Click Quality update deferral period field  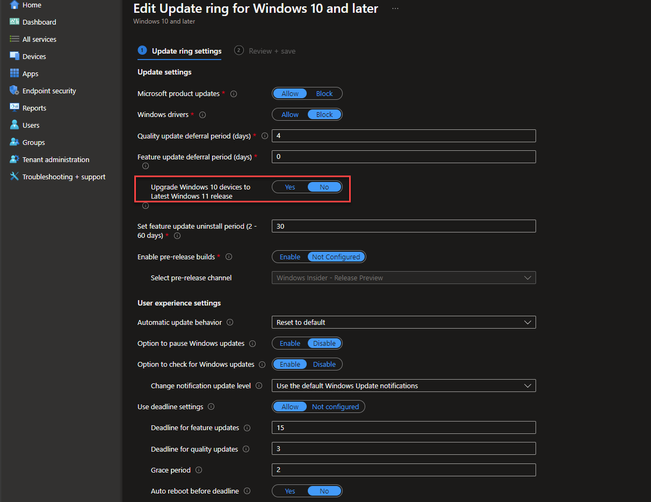(404, 136)
